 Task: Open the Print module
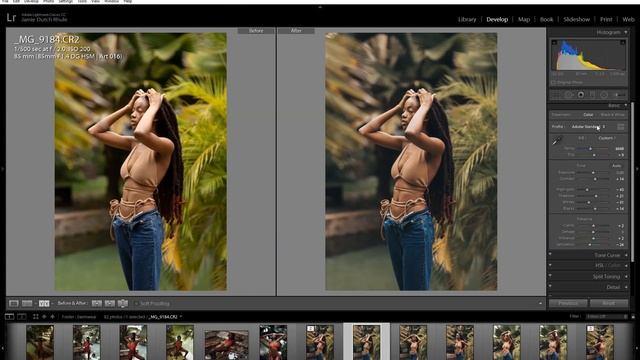(x=606, y=19)
